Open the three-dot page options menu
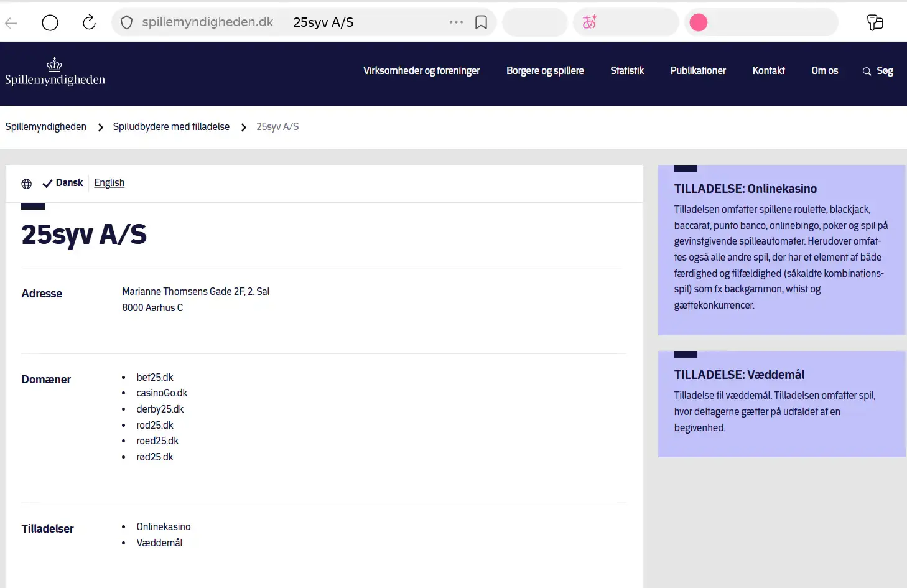Image resolution: width=907 pixels, height=588 pixels. pos(456,22)
